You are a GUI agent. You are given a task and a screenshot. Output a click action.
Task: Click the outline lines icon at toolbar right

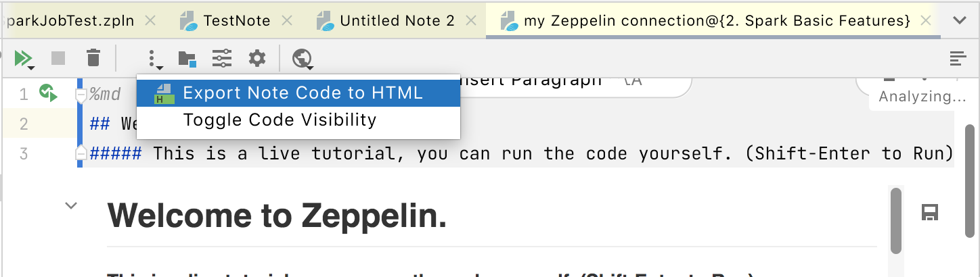click(x=958, y=59)
